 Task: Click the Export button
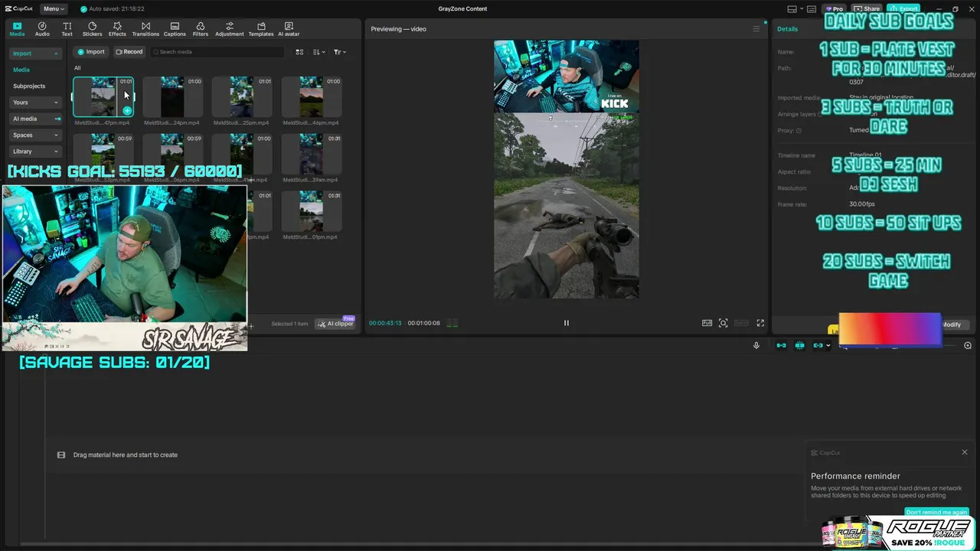coord(903,9)
